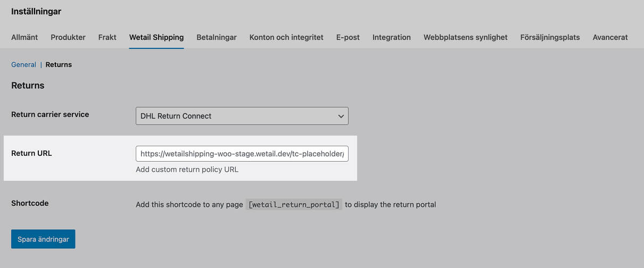This screenshot has height=268, width=644.
Task: Click the wetail_return_portal shortcode text
Action: pyautogui.click(x=294, y=205)
